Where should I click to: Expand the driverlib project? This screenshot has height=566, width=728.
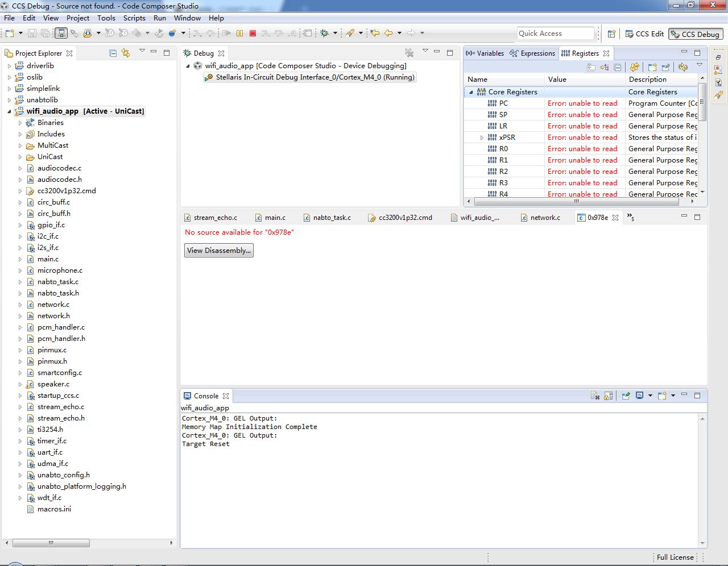[9, 66]
